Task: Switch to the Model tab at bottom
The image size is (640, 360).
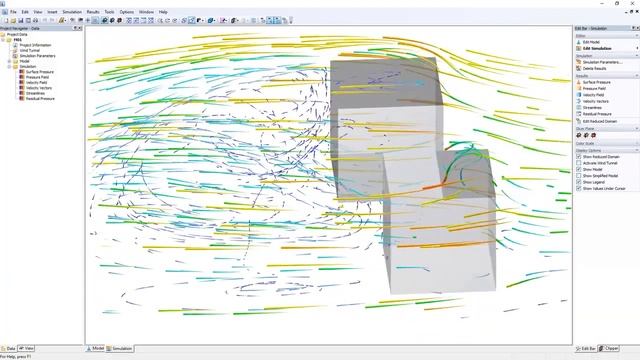Action: point(95,349)
